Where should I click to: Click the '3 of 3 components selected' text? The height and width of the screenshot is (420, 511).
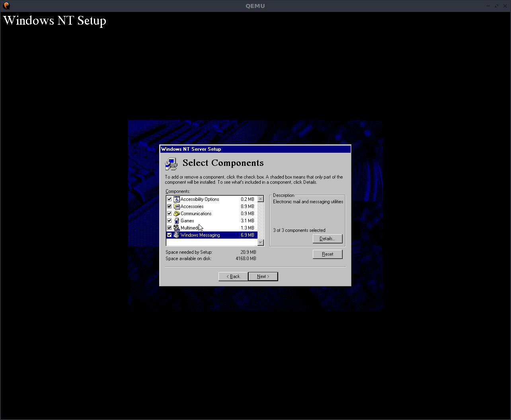(299, 230)
